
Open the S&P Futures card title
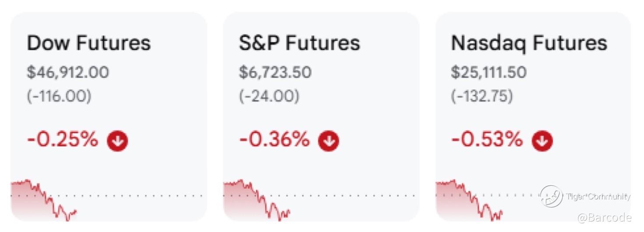click(x=299, y=43)
